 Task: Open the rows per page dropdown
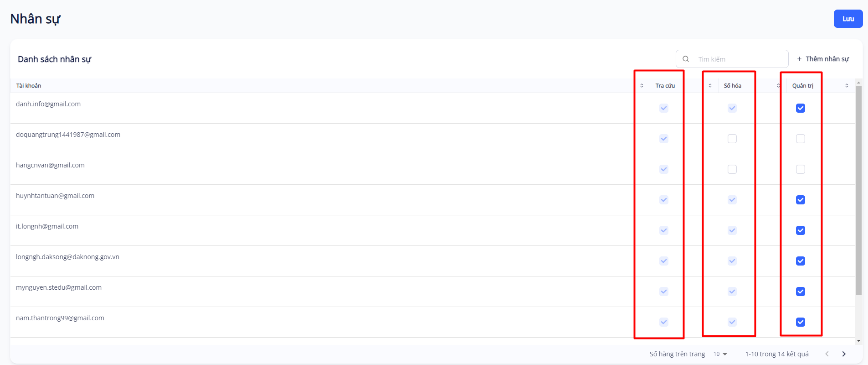[720, 354]
